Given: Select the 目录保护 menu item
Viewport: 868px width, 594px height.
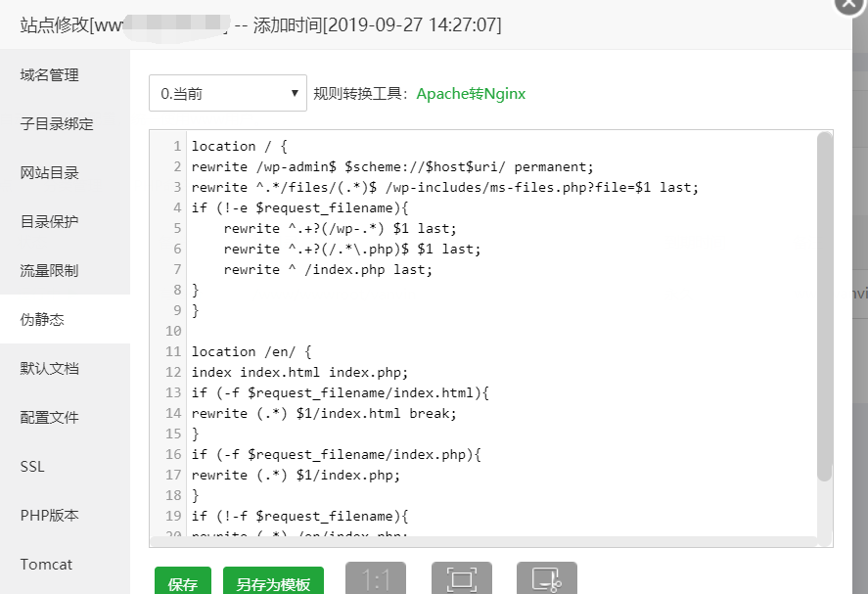Looking at the screenshot, I should pos(50,222).
